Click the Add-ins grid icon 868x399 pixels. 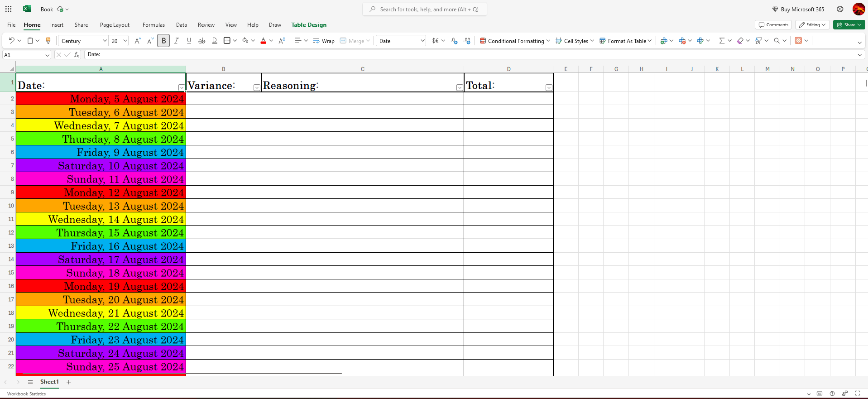tap(799, 41)
